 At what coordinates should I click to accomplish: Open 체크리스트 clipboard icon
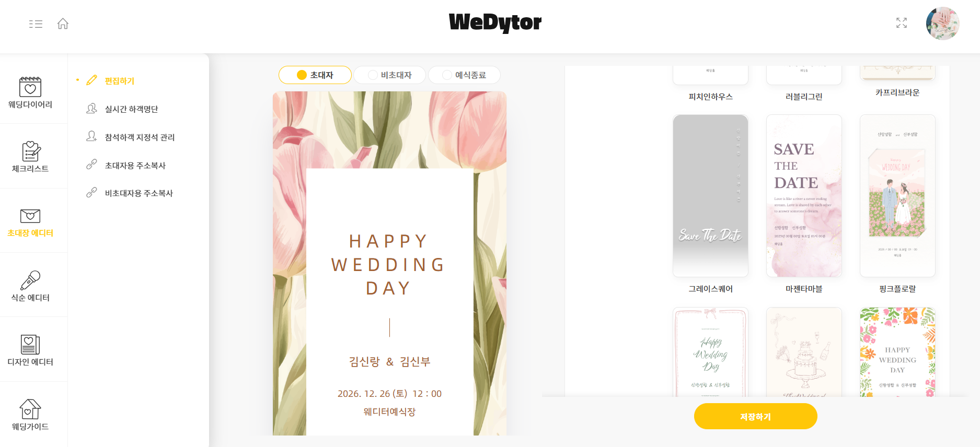(30, 151)
